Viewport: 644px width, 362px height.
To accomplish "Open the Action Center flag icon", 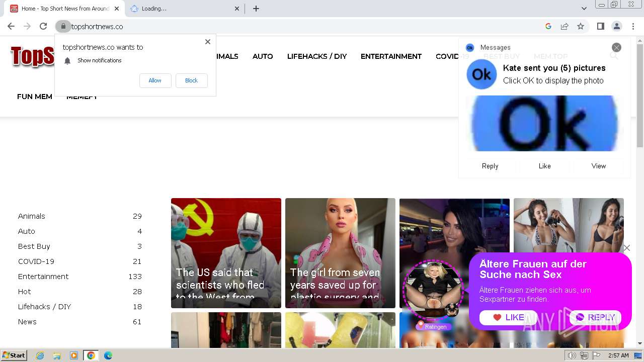I will pyautogui.click(x=596, y=355).
